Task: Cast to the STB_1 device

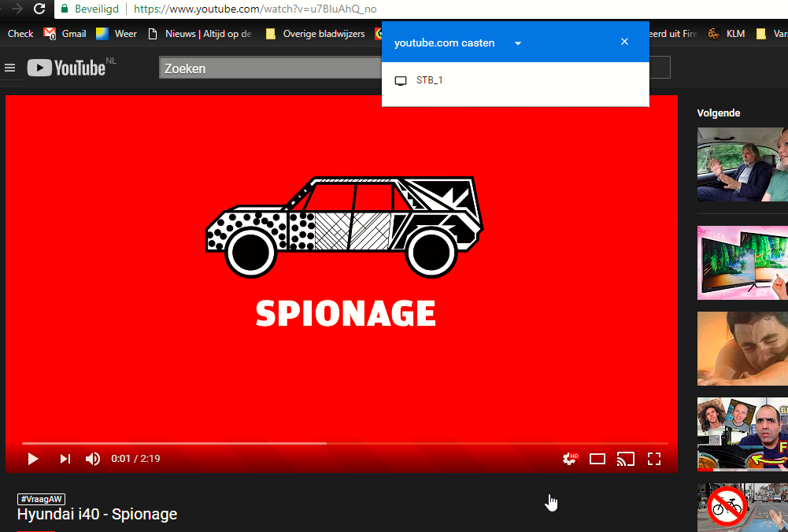Action: coord(515,80)
